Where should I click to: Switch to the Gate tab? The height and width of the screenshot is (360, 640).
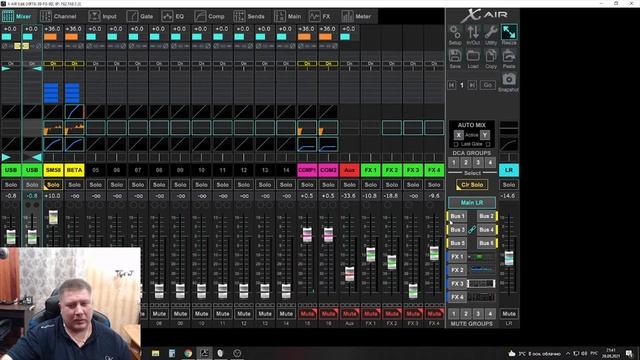point(140,16)
